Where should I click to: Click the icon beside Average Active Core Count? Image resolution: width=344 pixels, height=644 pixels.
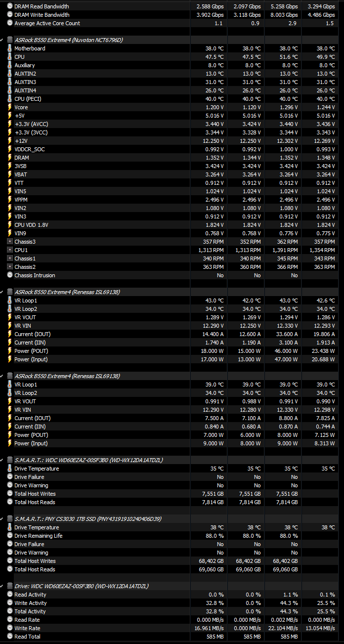tap(10, 23)
